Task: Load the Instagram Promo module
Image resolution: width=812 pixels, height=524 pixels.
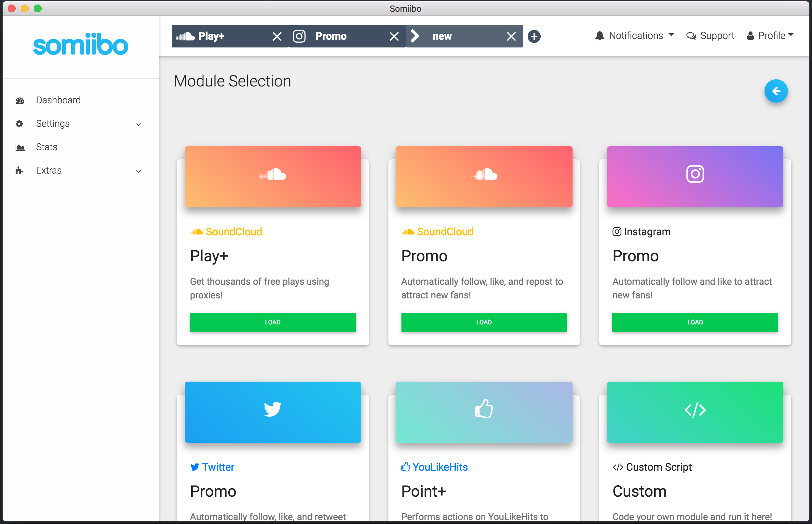Action: (695, 322)
